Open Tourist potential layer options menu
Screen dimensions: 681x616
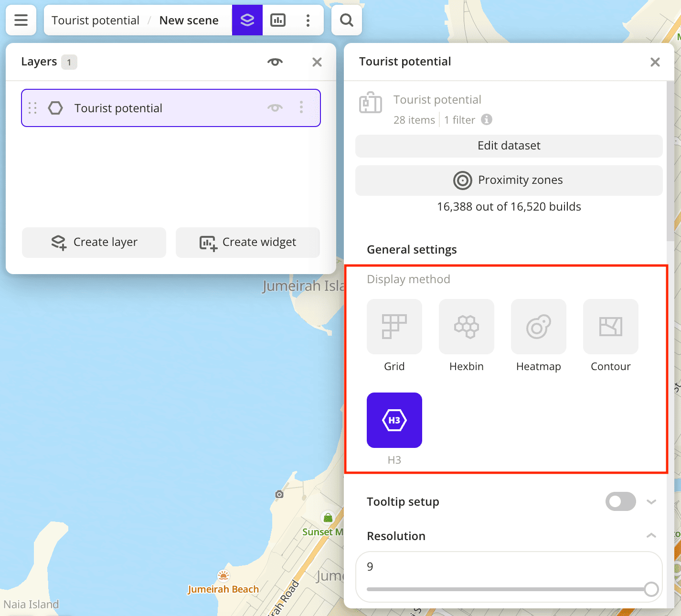pos(301,107)
